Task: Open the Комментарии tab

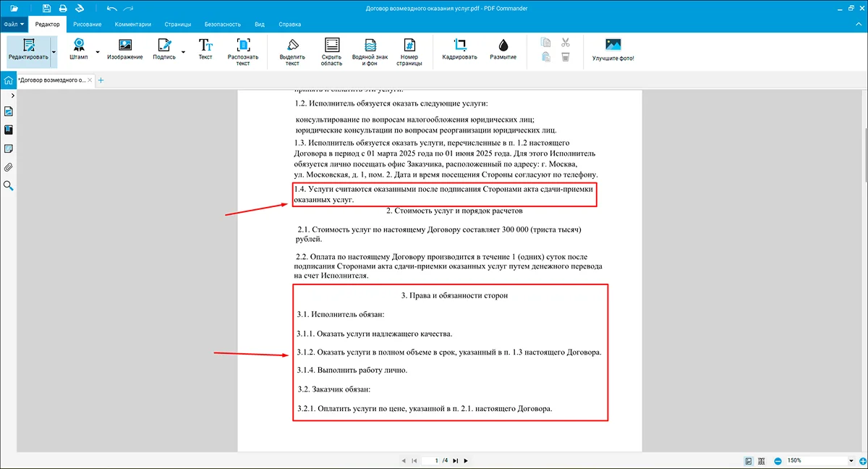Action: point(133,24)
